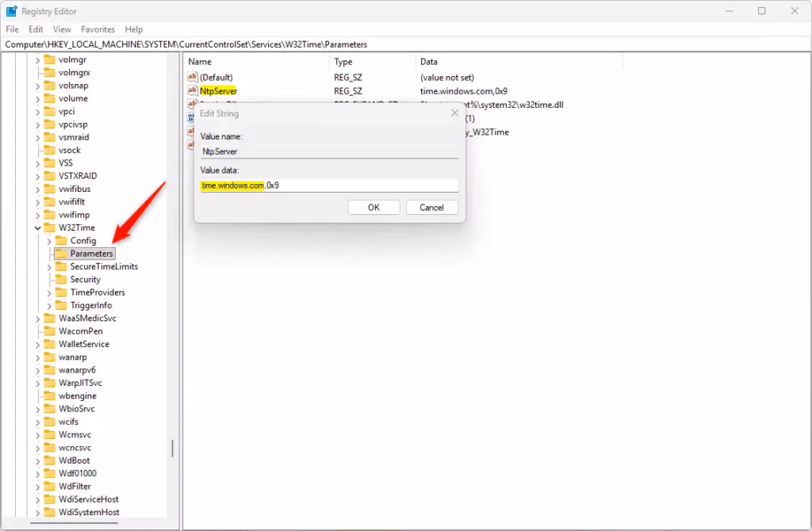Click the string icon beside (Default)
The width and height of the screenshot is (812, 531).
click(x=192, y=77)
